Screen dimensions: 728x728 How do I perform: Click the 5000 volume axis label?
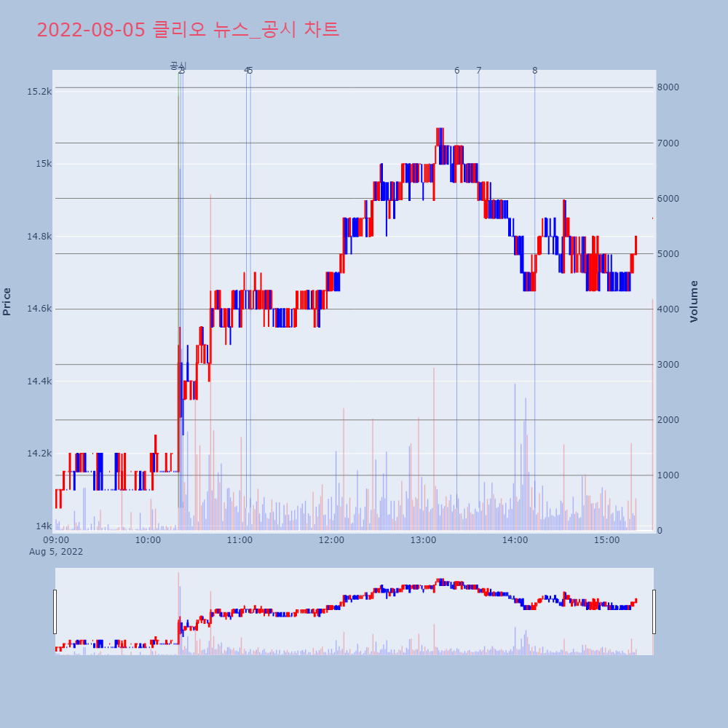coord(668,253)
